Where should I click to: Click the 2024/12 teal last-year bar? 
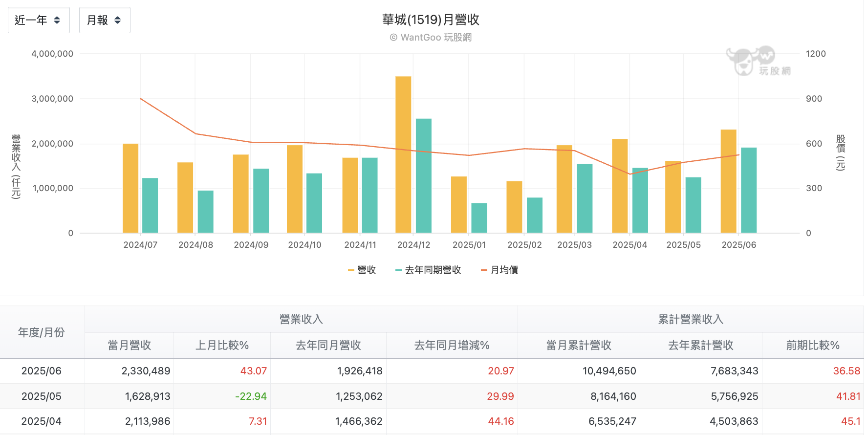click(424, 175)
